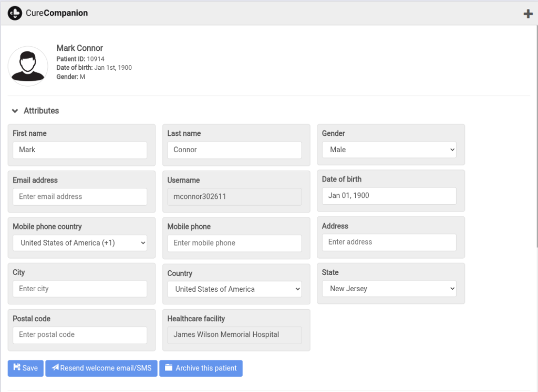Screen dimensions: 538x392
Task: Focus the Mobile phone input
Action: point(234,243)
